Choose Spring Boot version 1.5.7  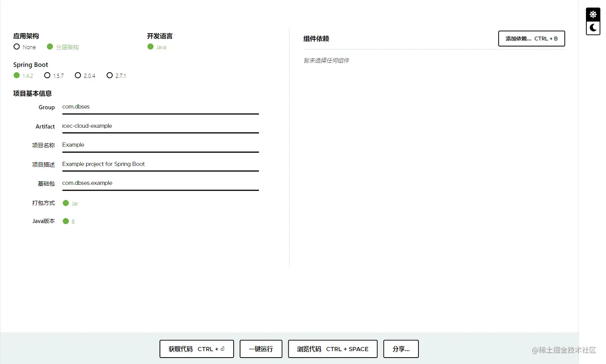point(54,75)
